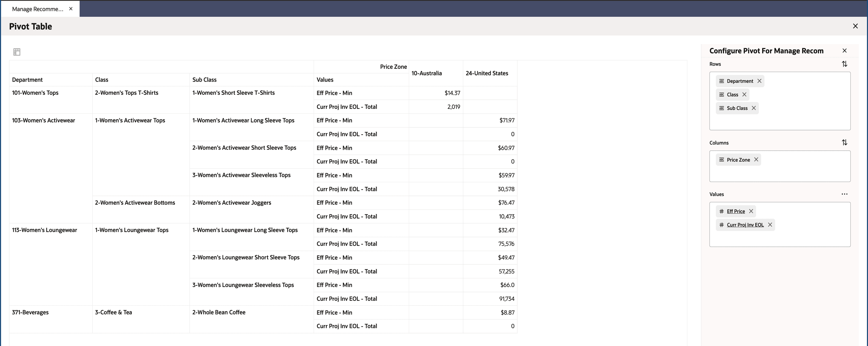Viewport: 868px width, 346px height.
Task: Click the ABC type icon on Class chip
Action: tap(721, 94)
